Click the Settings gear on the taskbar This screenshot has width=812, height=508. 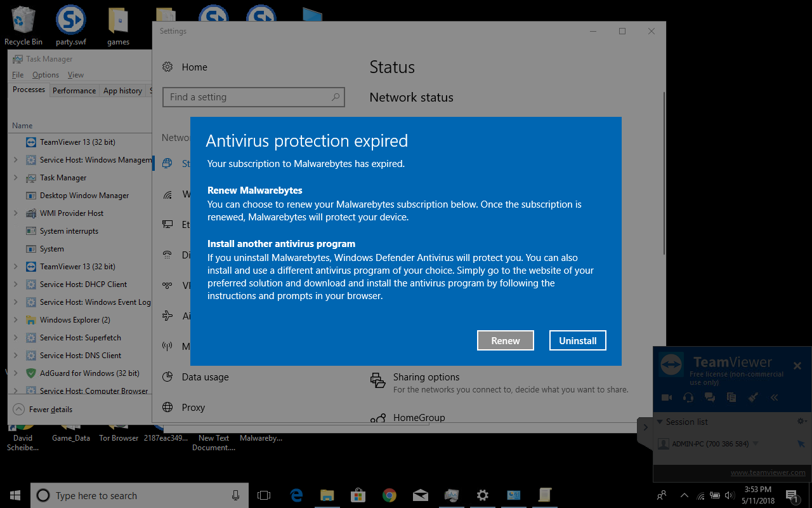pos(483,495)
